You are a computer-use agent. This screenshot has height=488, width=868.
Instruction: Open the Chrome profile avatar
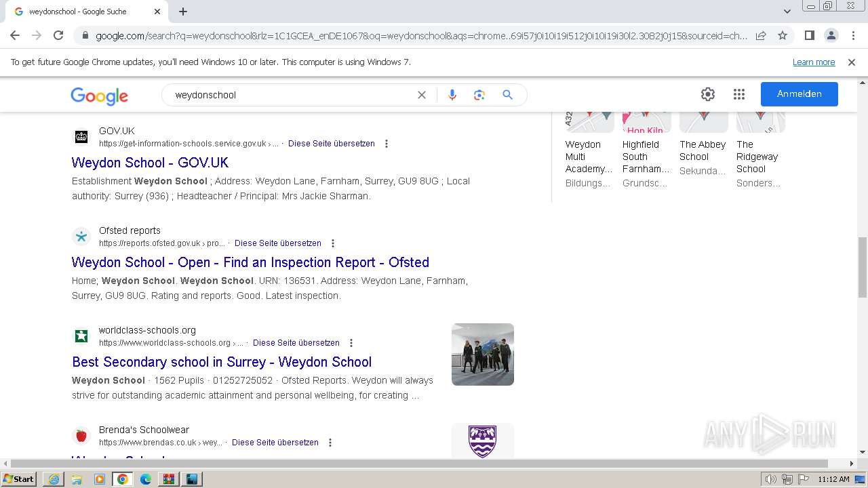pos(831,35)
